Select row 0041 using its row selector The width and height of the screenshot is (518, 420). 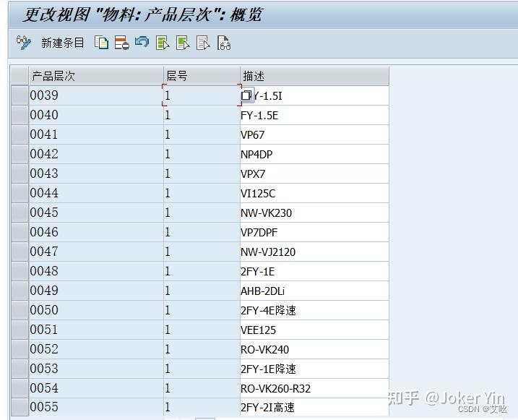pyautogui.click(x=20, y=134)
